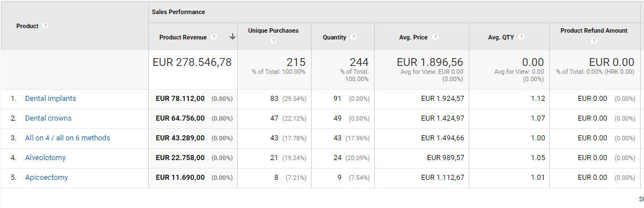
Task: Select total quantity 244
Action: 359,63
